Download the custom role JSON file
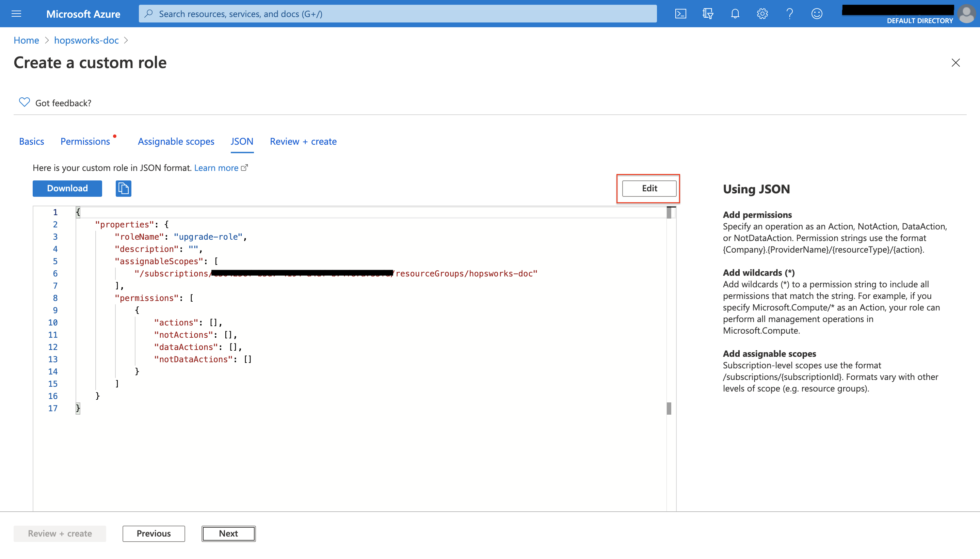This screenshot has height=559, width=980. click(x=67, y=188)
